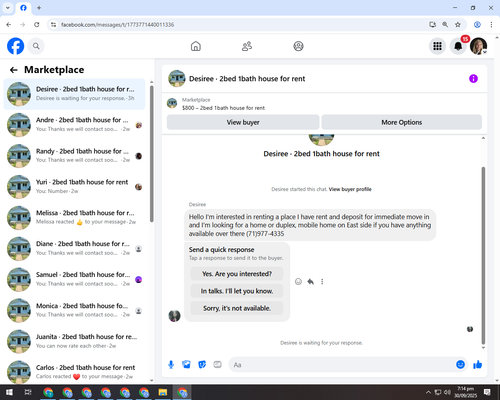Image resolution: width=500 pixels, height=400 pixels.
Task: Open Carlos conversation in chat list
Action: coord(74,372)
